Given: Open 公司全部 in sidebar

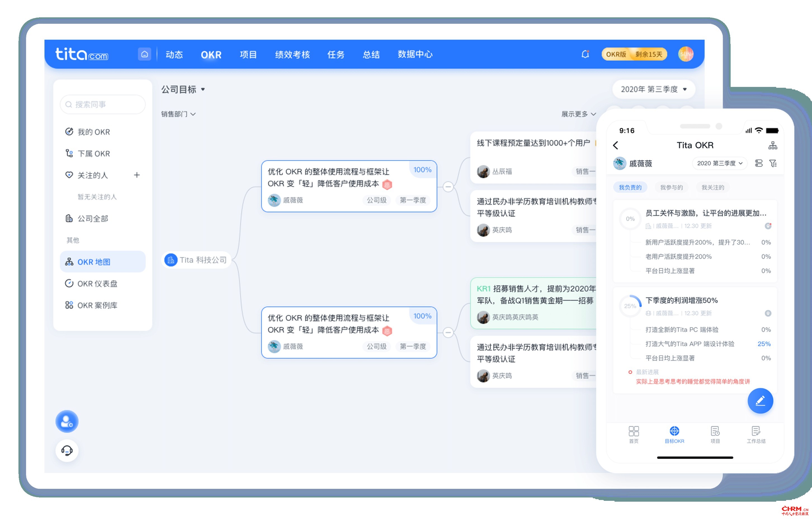Looking at the screenshot, I should click(x=103, y=219).
